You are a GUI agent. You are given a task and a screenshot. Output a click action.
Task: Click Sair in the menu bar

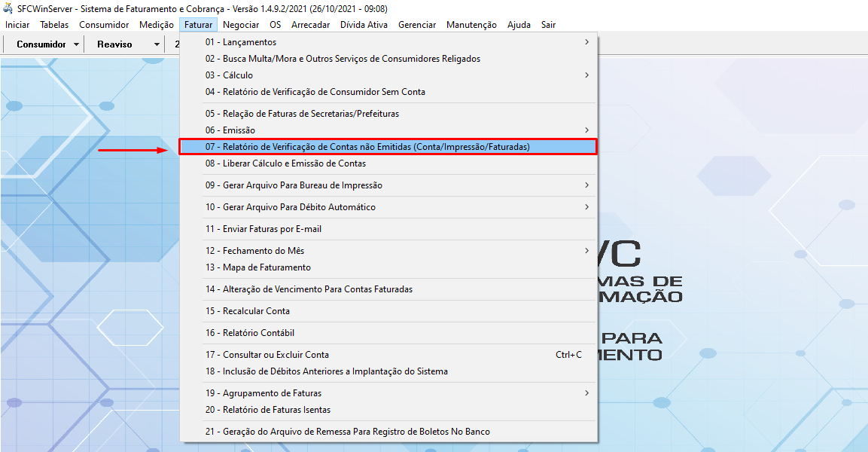coord(547,24)
